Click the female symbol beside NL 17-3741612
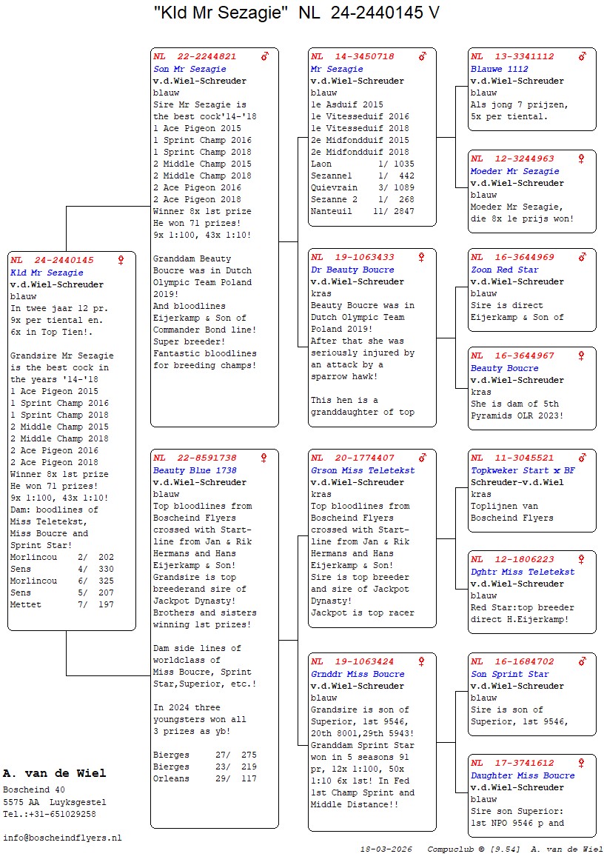Image resolution: width=604 pixels, height=868 pixels. click(582, 763)
